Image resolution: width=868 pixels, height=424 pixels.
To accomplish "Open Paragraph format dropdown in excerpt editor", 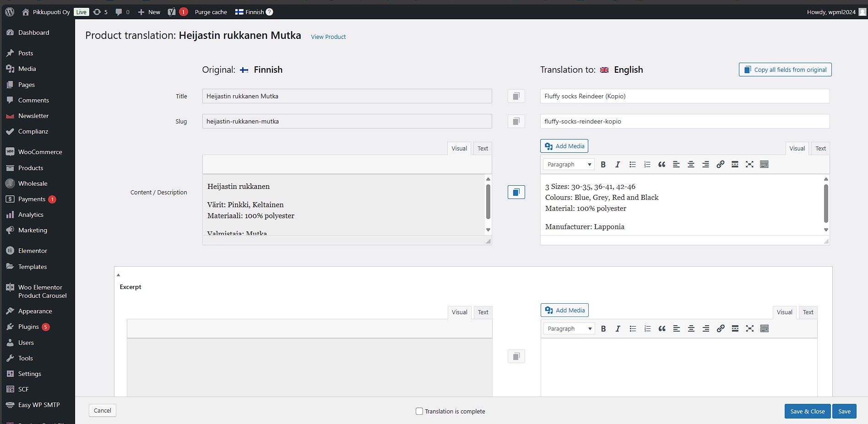I will click(x=569, y=329).
